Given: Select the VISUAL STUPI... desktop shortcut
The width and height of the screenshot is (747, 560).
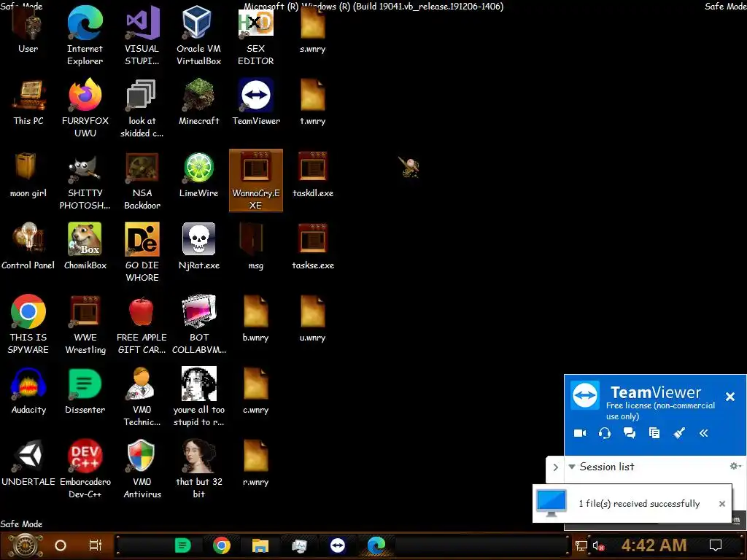Looking at the screenshot, I should click(x=142, y=36).
